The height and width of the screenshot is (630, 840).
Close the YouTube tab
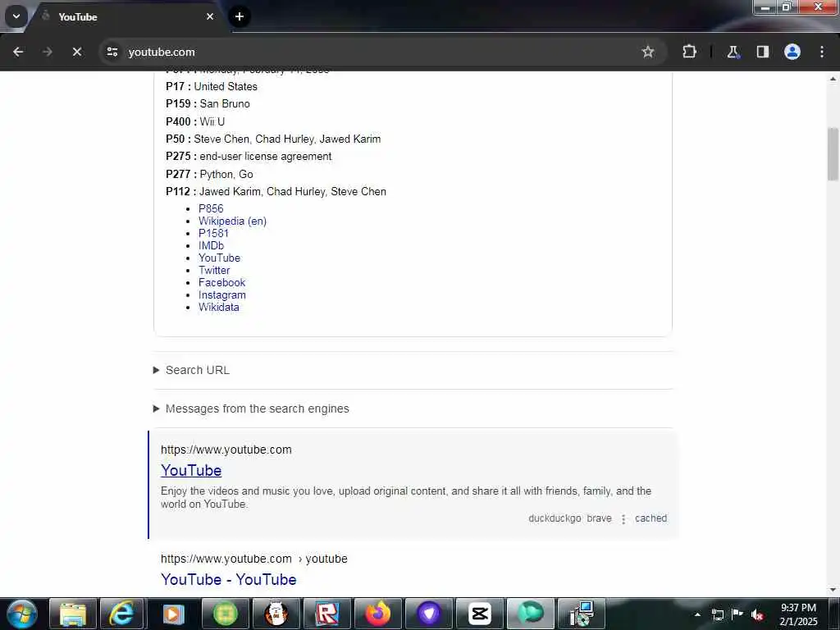point(210,16)
